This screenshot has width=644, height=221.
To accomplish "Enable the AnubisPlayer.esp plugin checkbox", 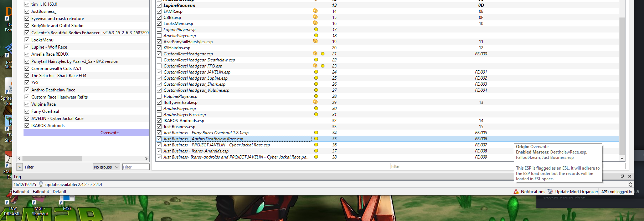I will pyautogui.click(x=159, y=108).
